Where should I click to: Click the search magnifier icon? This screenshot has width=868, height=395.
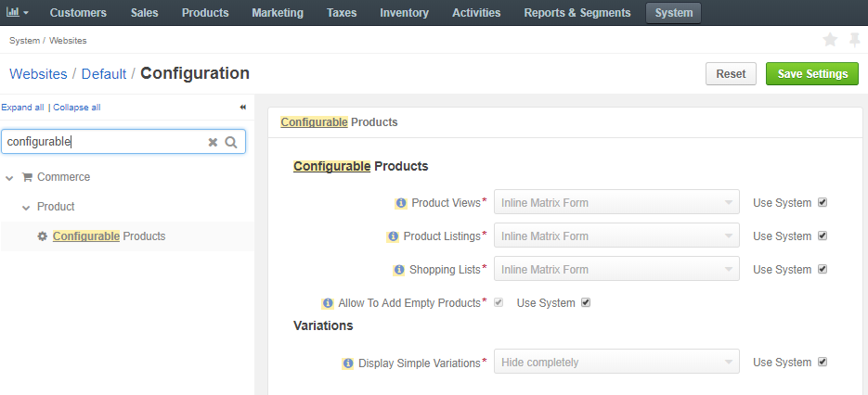pyautogui.click(x=231, y=142)
